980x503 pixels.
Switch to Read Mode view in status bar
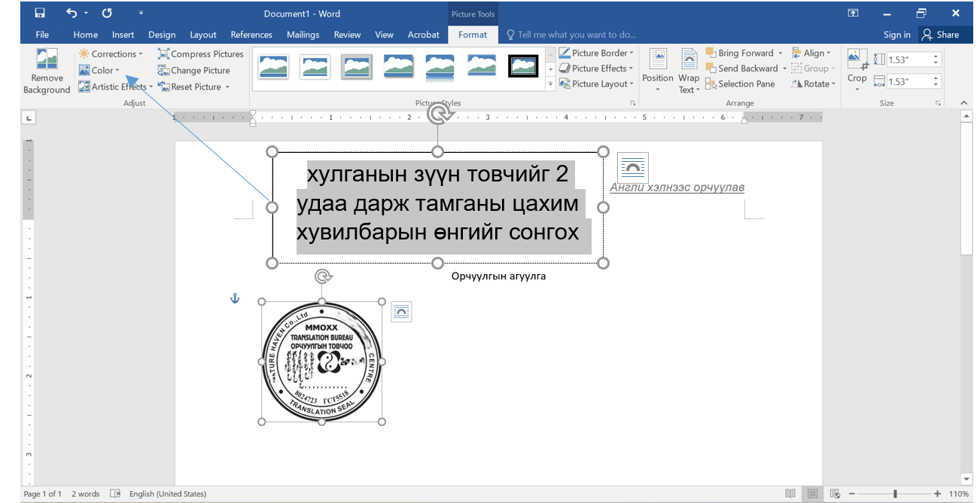[790, 494]
